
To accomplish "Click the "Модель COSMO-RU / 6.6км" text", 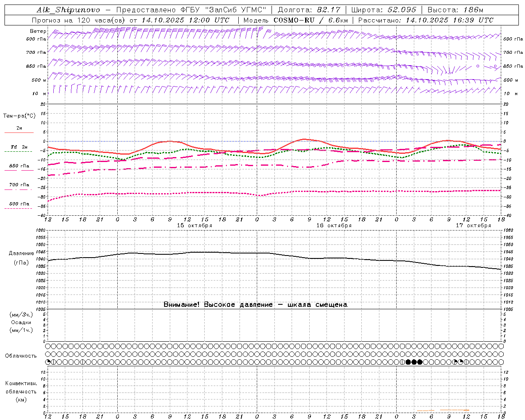I will coord(296,20).
